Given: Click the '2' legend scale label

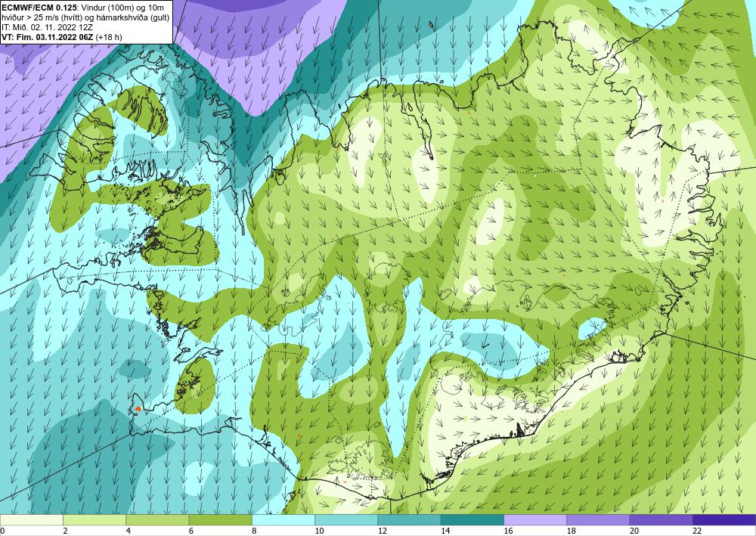Looking at the screenshot, I should click(x=65, y=531).
